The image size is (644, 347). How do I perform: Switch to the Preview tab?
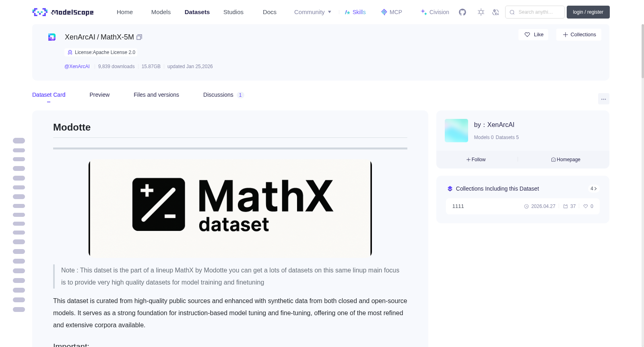coord(99,95)
